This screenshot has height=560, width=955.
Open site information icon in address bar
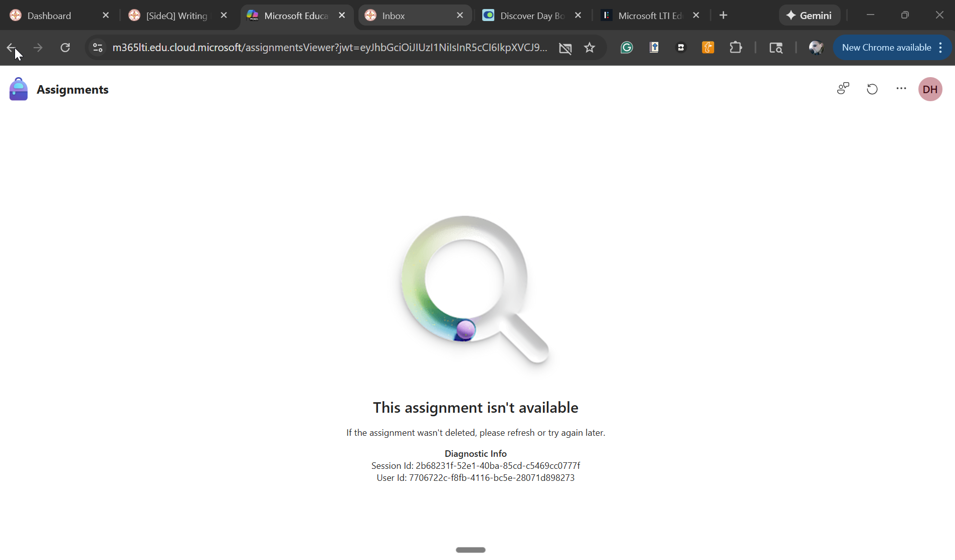tap(98, 48)
